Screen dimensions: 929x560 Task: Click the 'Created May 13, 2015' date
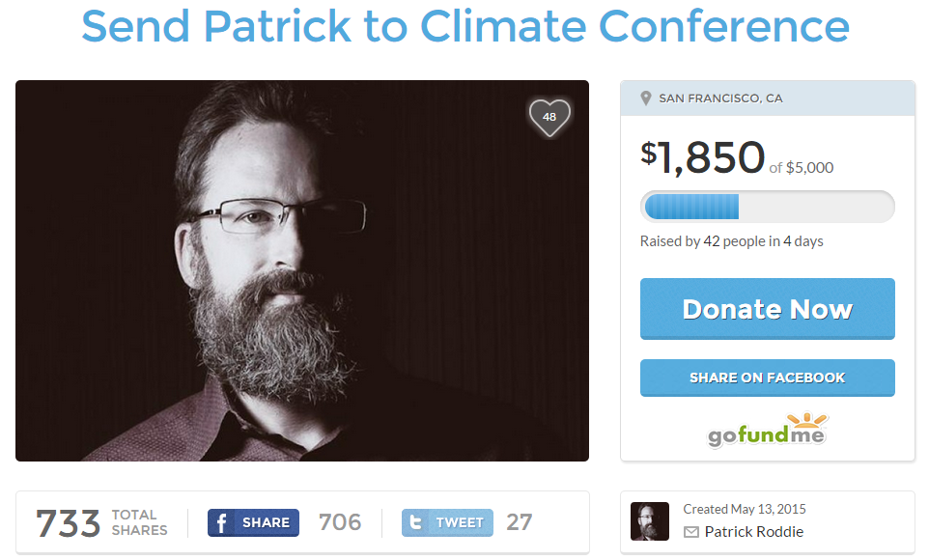(744, 509)
